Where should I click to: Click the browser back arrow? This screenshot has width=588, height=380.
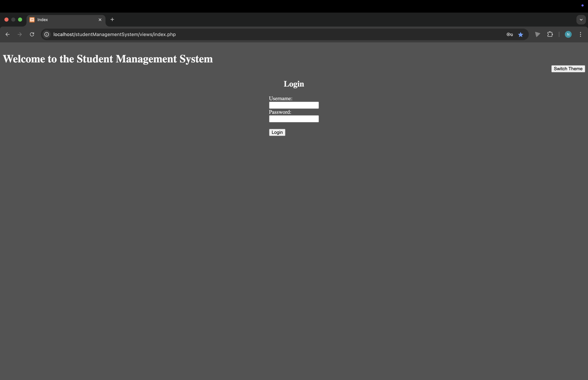pyautogui.click(x=7, y=34)
